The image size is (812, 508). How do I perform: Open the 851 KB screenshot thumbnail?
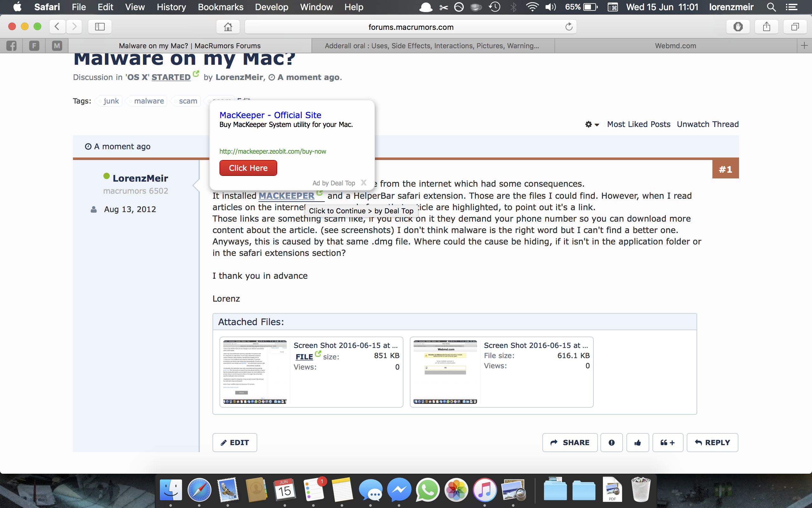pos(255,372)
